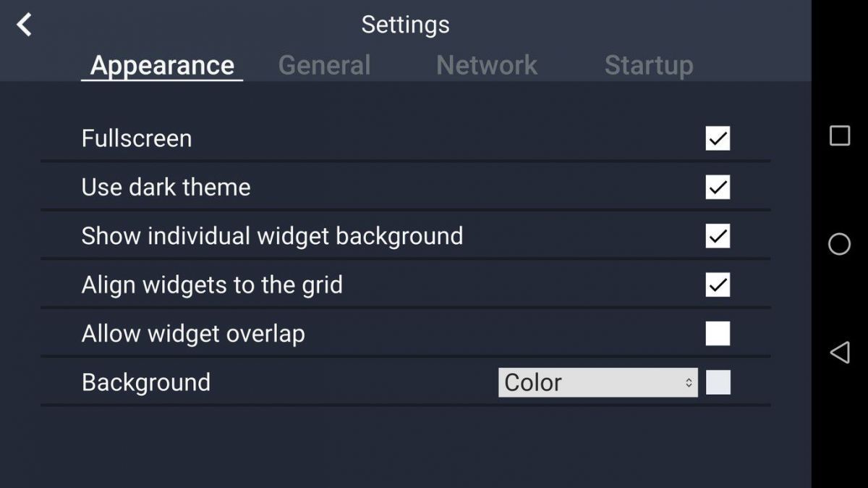Click the Color dropdown arrows
This screenshot has width=868, height=488.
689,382
